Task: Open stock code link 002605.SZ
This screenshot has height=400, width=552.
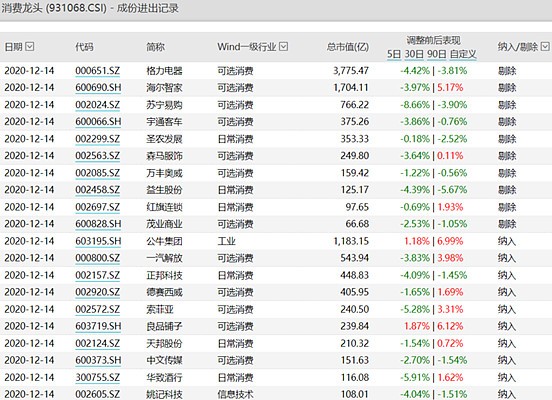Action: point(98,394)
